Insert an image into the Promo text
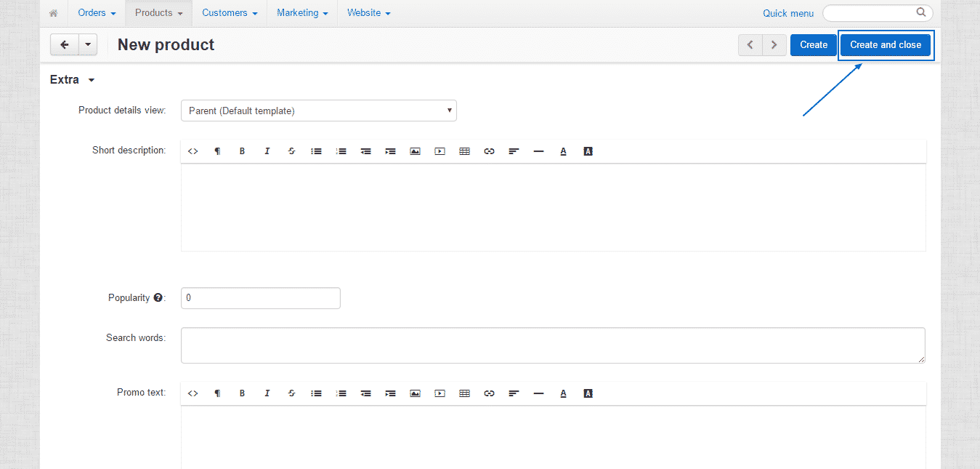980x469 pixels. (x=415, y=393)
